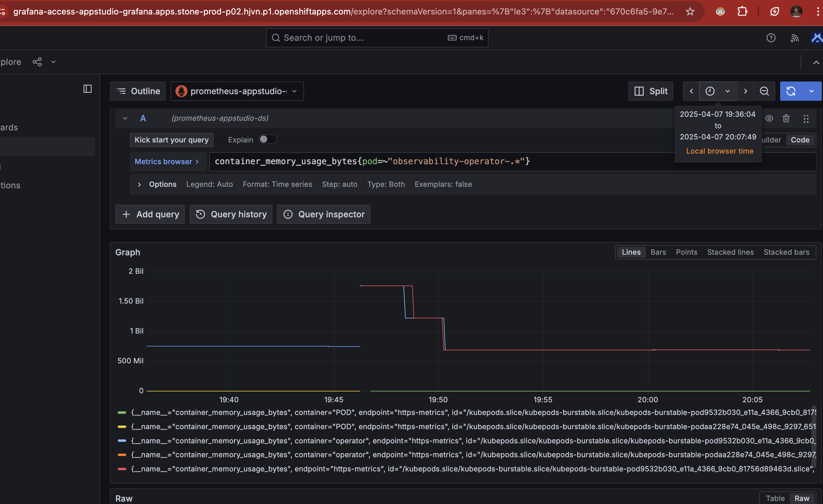Image resolution: width=823 pixels, height=504 pixels.
Task: Toggle the sidebar dock panel icon
Action: point(88,89)
